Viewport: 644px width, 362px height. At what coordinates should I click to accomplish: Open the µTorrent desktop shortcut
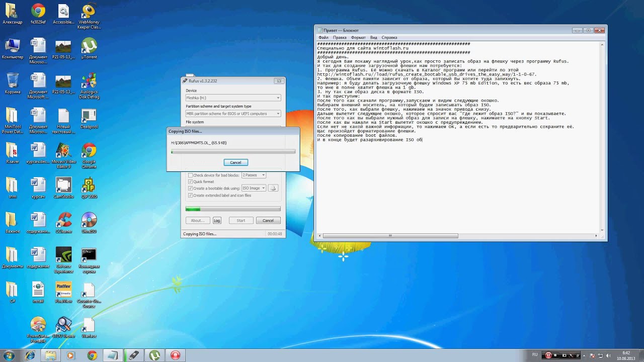89,48
